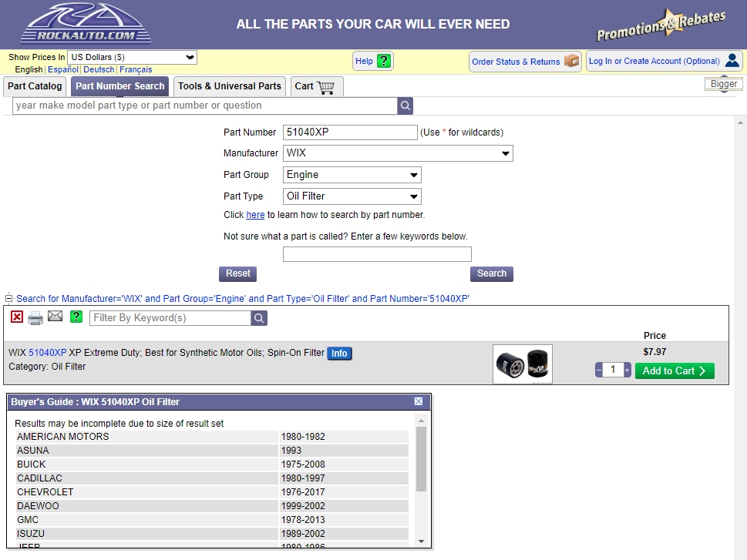Decrease quantity with the minus button
Screen dimensions: 747x560
[x=599, y=370]
